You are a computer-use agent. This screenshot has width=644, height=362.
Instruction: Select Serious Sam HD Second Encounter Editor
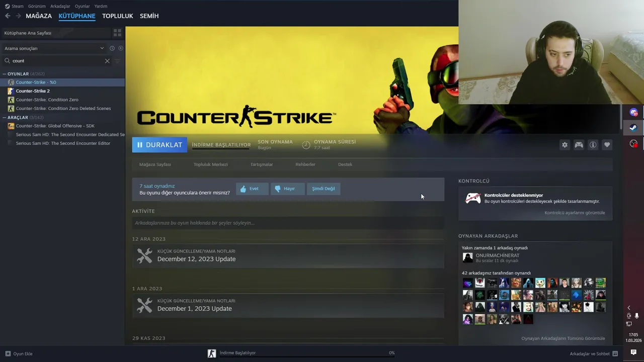(x=62, y=143)
